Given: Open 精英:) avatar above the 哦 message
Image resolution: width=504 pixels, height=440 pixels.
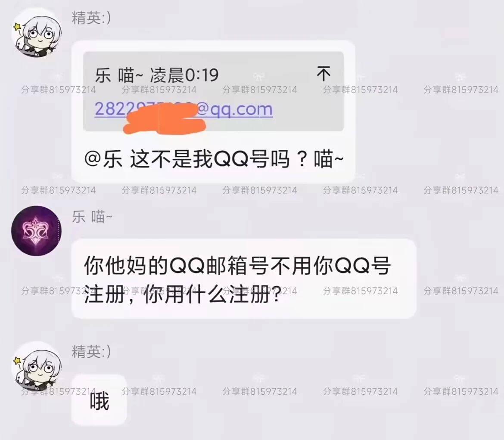Looking at the screenshot, I should point(36,366).
